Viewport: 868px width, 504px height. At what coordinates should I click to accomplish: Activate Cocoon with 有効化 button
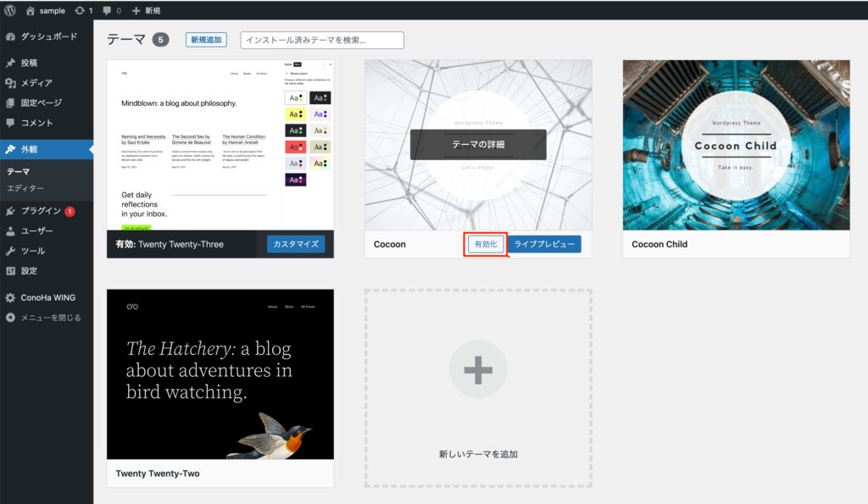click(486, 244)
